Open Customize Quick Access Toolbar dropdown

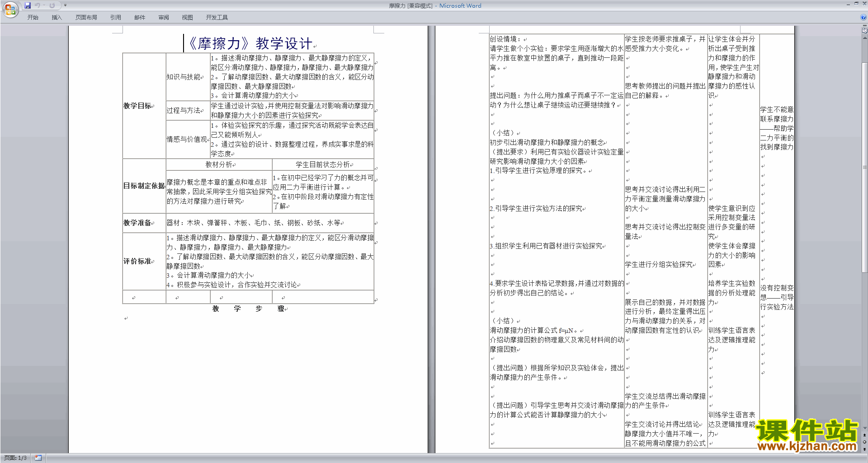point(65,5)
